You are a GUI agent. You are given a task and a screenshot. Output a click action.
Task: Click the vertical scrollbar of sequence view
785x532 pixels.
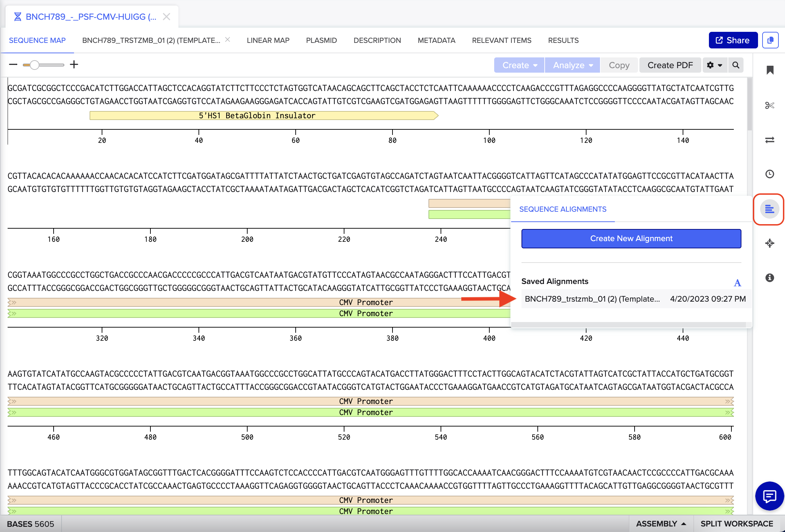(749, 104)
